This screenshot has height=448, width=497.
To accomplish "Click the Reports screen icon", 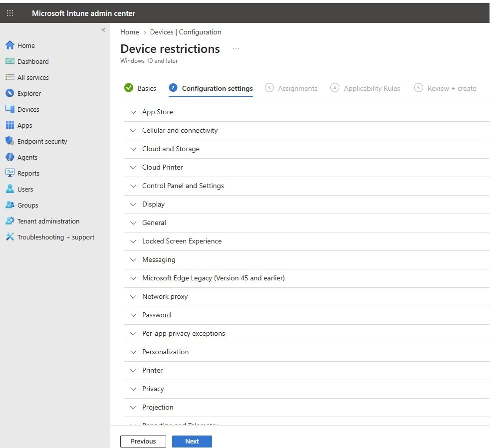I will (x=10, y=173).
